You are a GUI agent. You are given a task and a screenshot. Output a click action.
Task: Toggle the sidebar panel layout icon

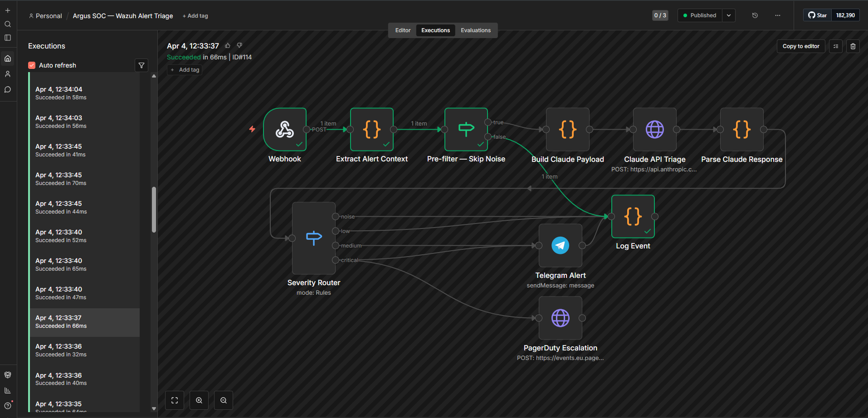(8, 38)
